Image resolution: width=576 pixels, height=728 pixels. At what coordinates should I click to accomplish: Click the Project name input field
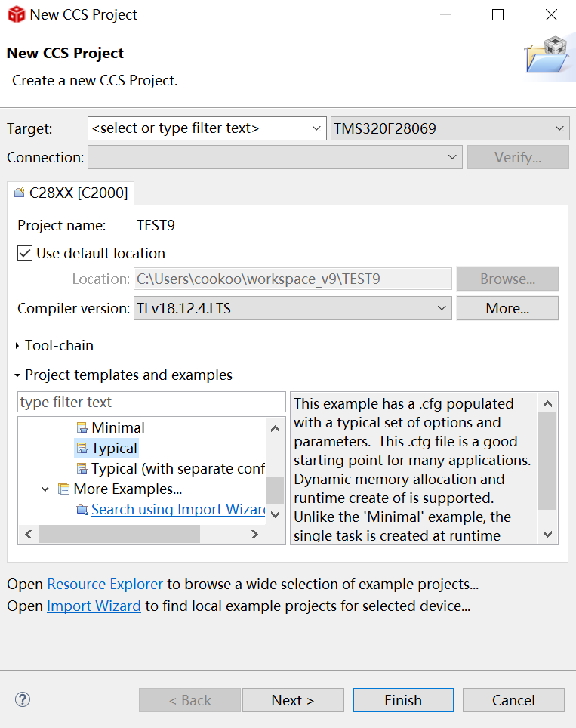[346, 225]
